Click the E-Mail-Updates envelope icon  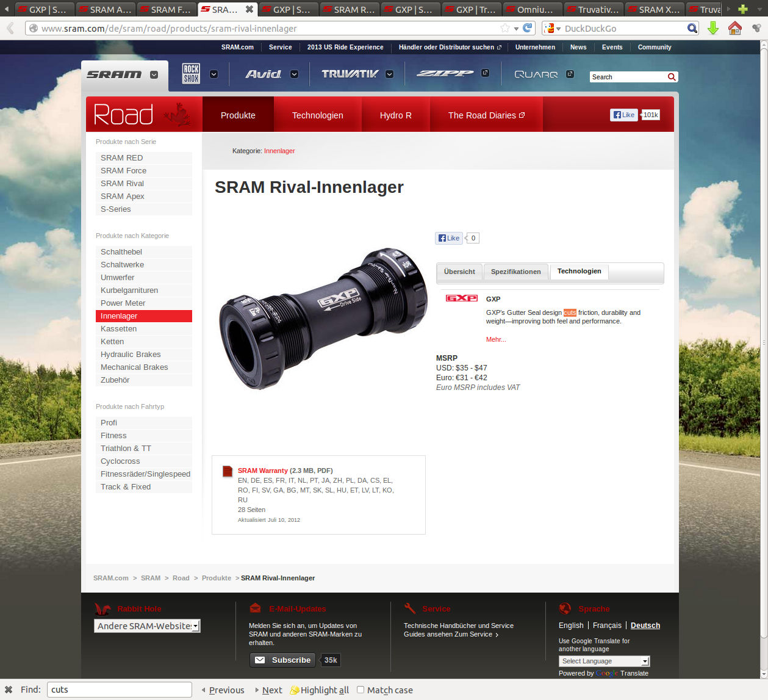coord(256,608)
